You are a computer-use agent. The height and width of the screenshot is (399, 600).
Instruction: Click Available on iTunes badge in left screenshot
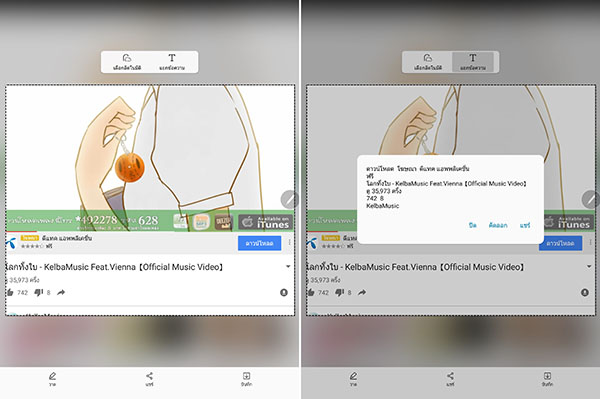[x=265, y=222]
